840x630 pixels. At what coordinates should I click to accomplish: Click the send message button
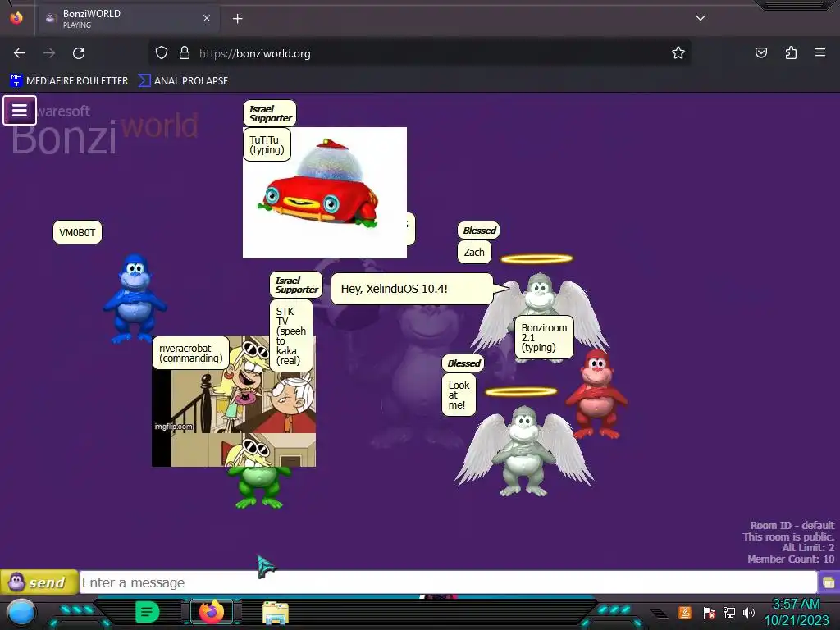(39, 582)
